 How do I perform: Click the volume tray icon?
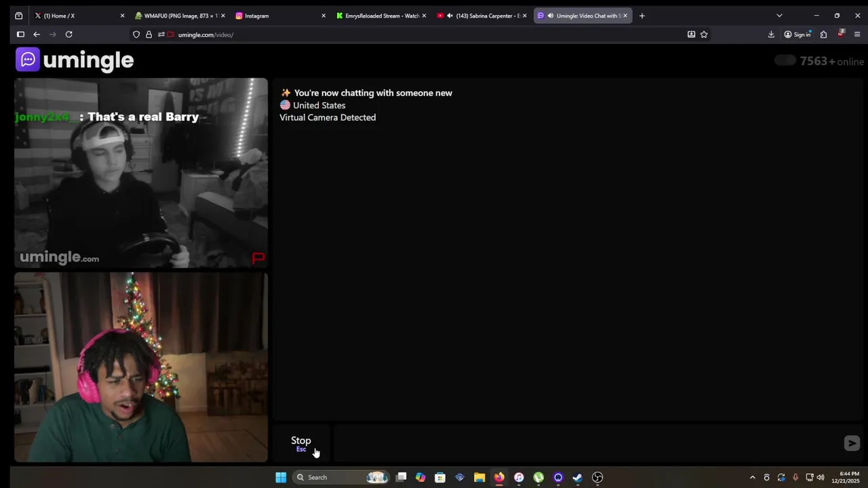point(821,477)
